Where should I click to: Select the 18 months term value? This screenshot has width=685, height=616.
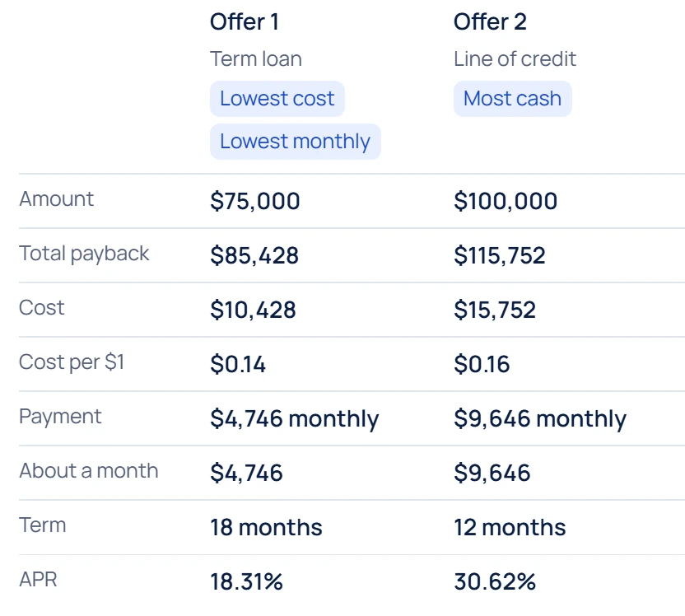266,527
